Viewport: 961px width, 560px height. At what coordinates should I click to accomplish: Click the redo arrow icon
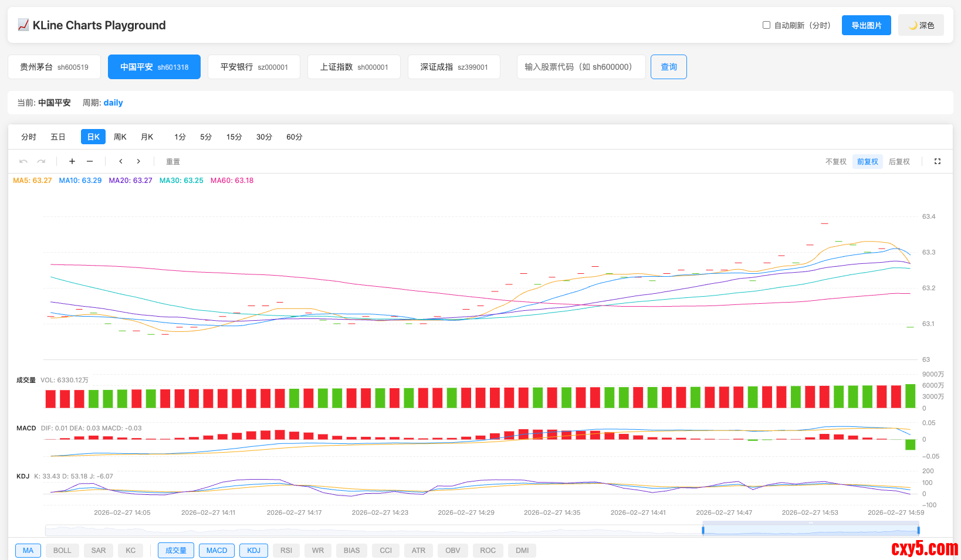pyautogui.click(x=41, y=161)
